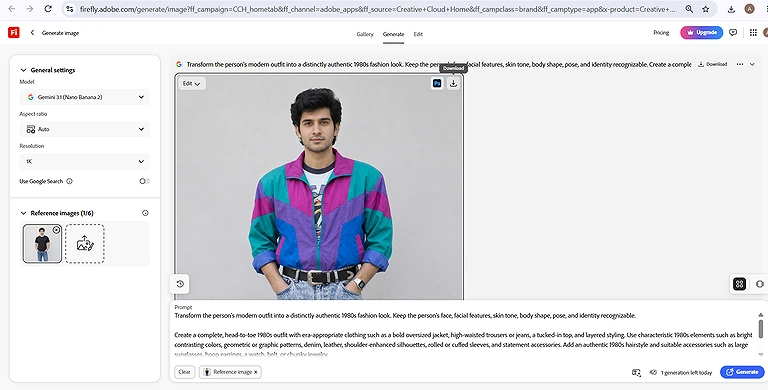Click the generated 1980s outfit image

click(x=319, y=187)
